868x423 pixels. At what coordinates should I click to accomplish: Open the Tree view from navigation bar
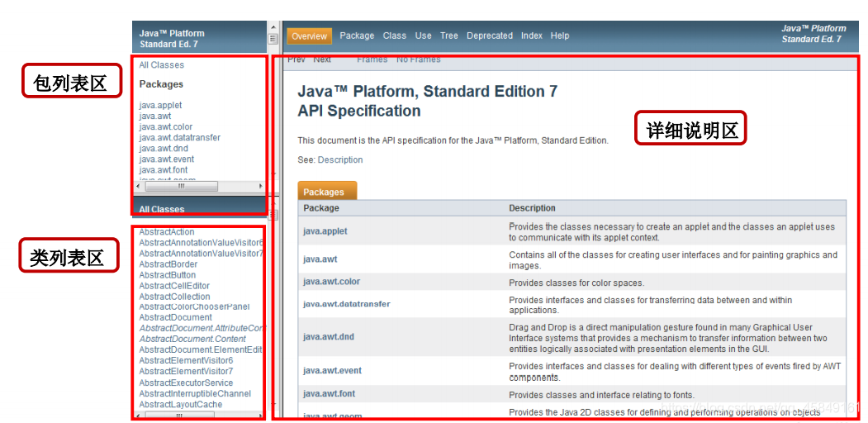(x=449, y=36)
